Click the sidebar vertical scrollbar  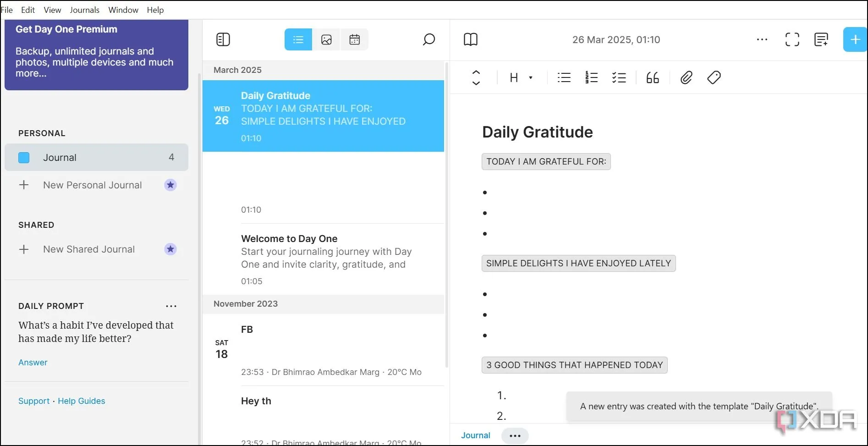click(199, 259)
